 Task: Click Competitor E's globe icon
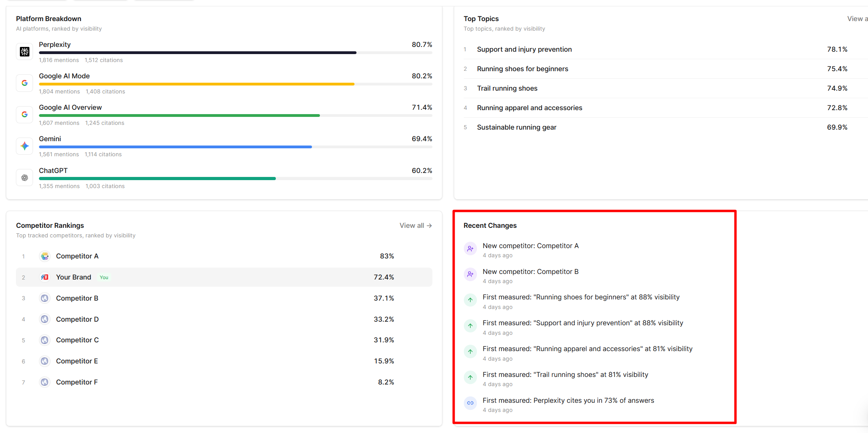[x=45, y=361]
